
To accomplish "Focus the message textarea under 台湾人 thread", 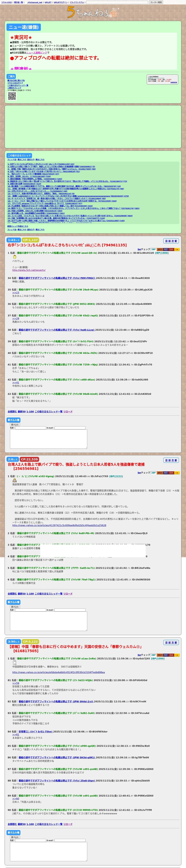I will [49, 621].
